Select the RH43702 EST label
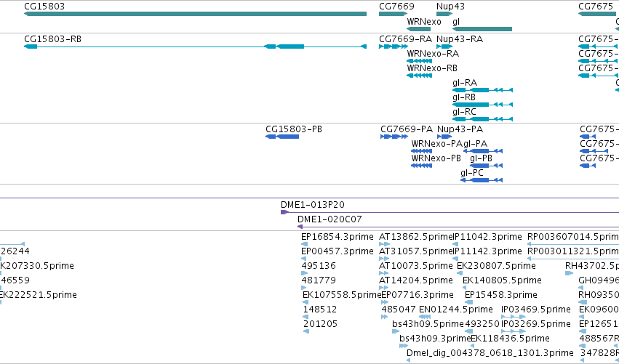619x364 pixels. coord(592,266)
